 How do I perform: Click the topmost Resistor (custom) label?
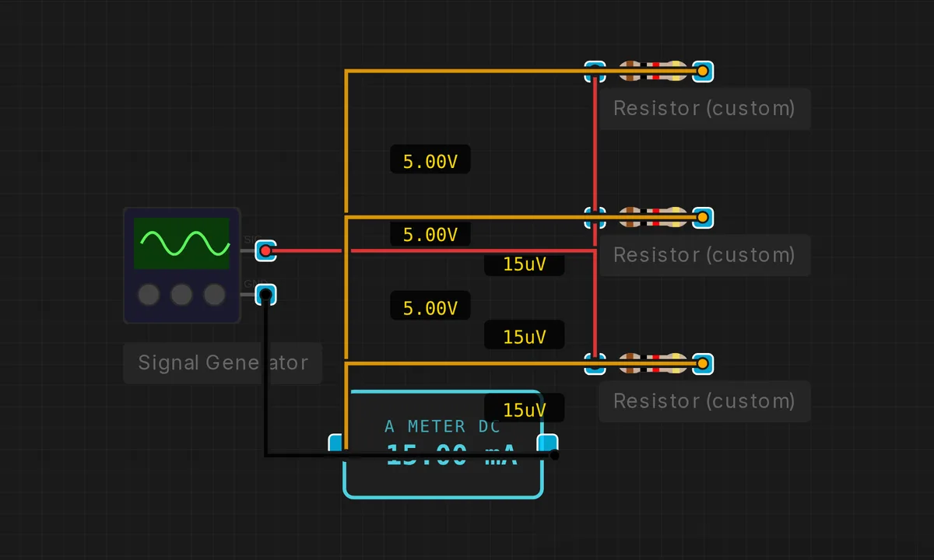pos(704,108)
